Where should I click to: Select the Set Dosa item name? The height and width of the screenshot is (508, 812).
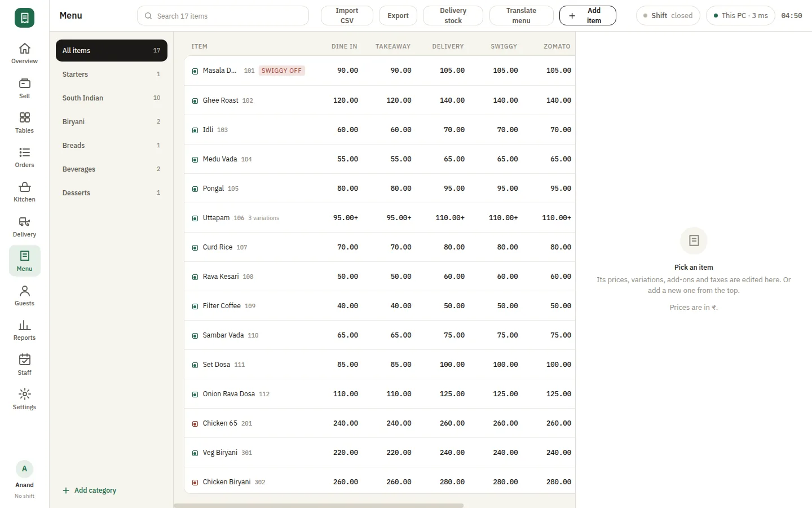[x=216, y=365]
